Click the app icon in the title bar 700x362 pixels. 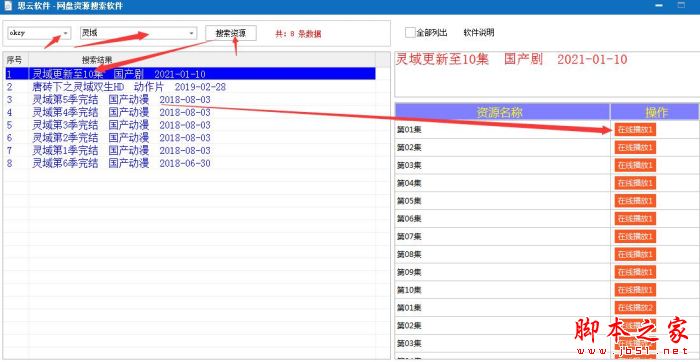8,6
